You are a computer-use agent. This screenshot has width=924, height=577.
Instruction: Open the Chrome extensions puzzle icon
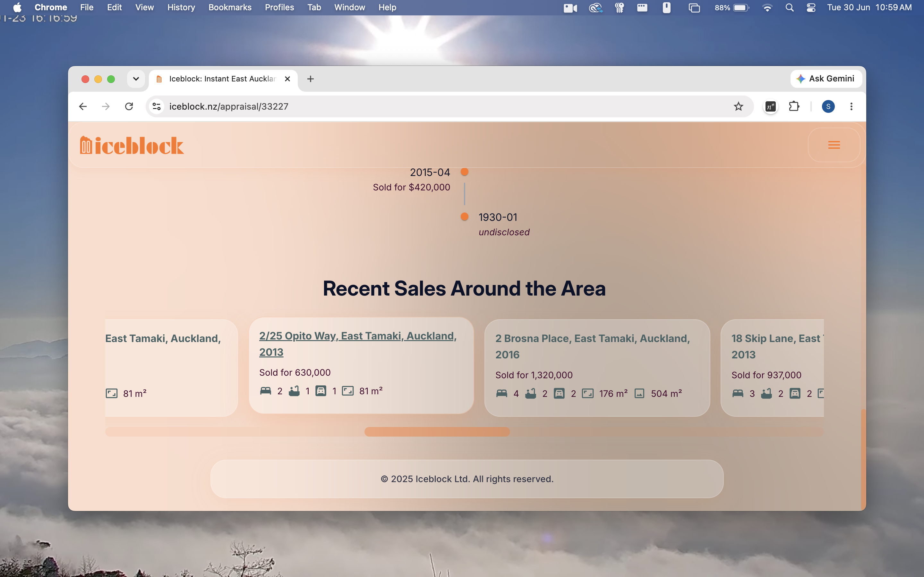click(794, 106)
